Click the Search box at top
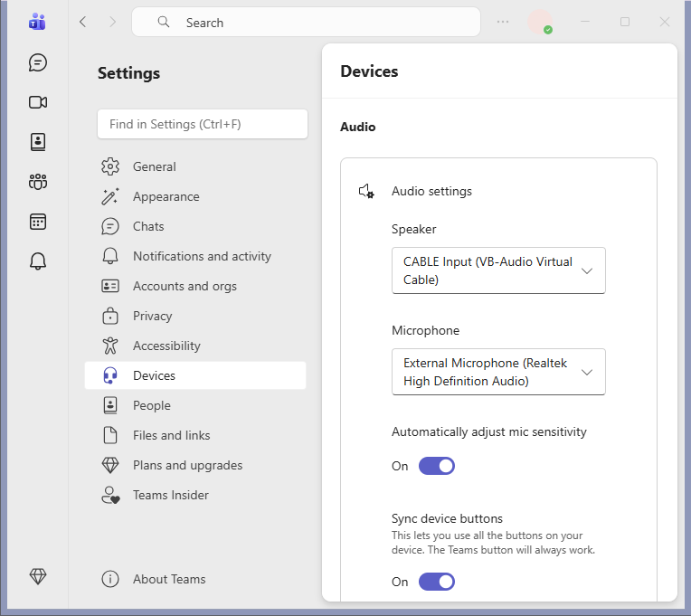Screen dimensions: 691x616 tap(306, 22)
